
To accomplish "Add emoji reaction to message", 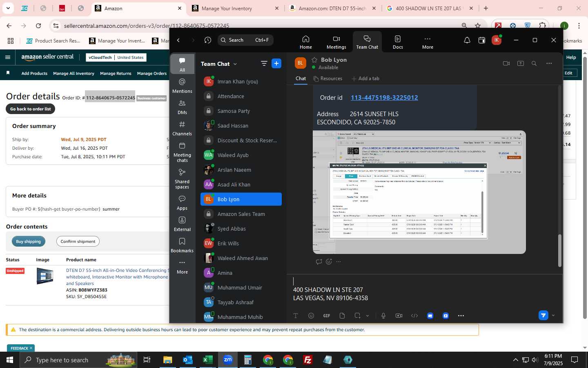I will (329, 262).
